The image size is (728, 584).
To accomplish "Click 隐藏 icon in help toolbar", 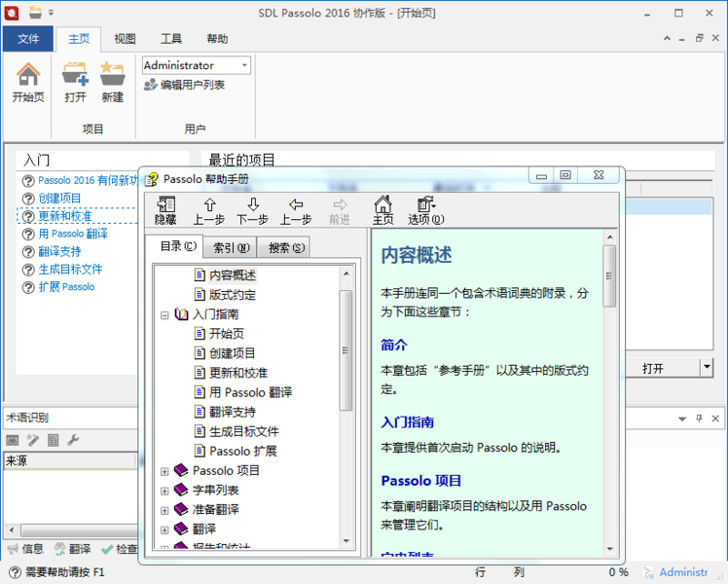I will click(x=165, y=204).
